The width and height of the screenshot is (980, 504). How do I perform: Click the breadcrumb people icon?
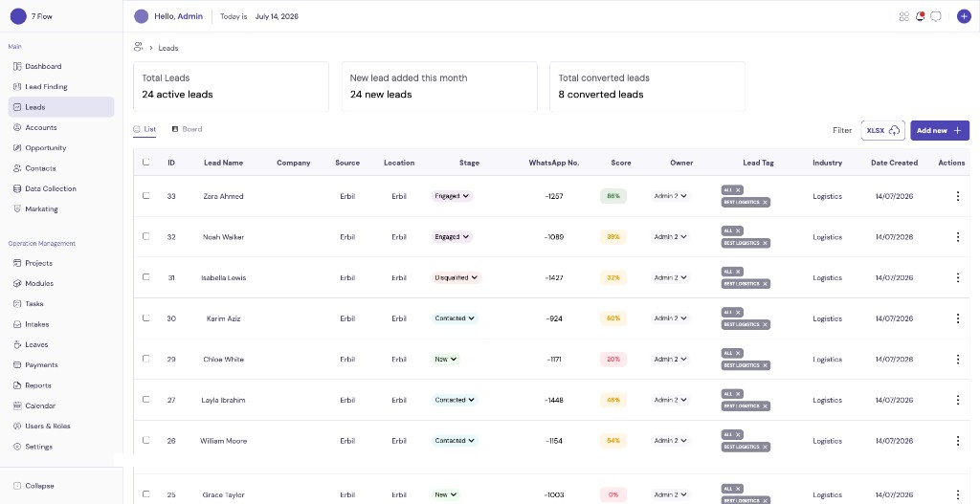tap(138, 47)
